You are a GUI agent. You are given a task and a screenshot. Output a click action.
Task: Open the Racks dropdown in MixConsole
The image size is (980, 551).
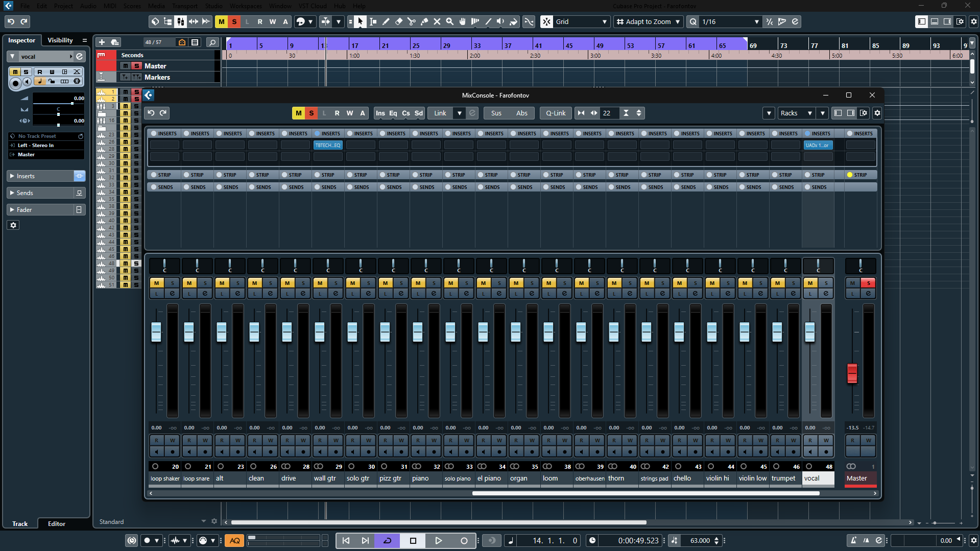point(796,113)
